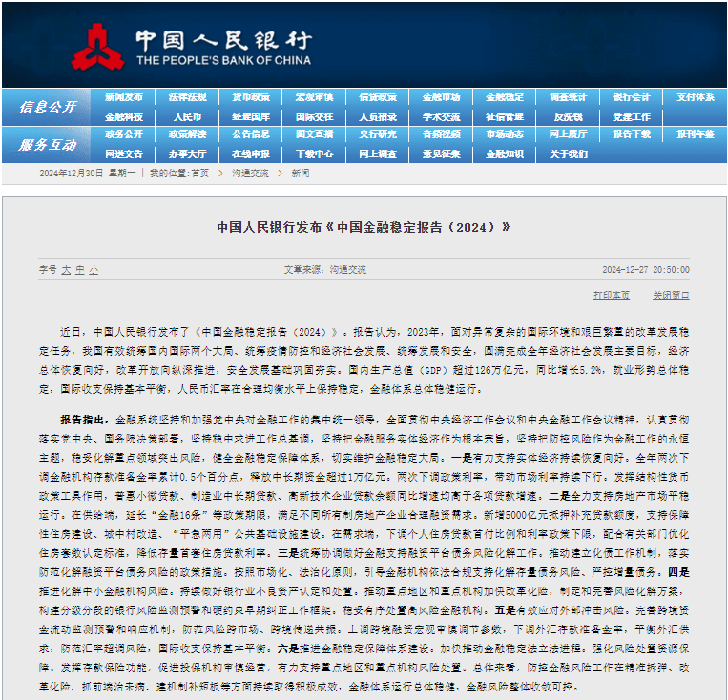The width and height of the screenshot is (728, 700).
Task: Open the 央行研究 navigation link
Action: 378,134
